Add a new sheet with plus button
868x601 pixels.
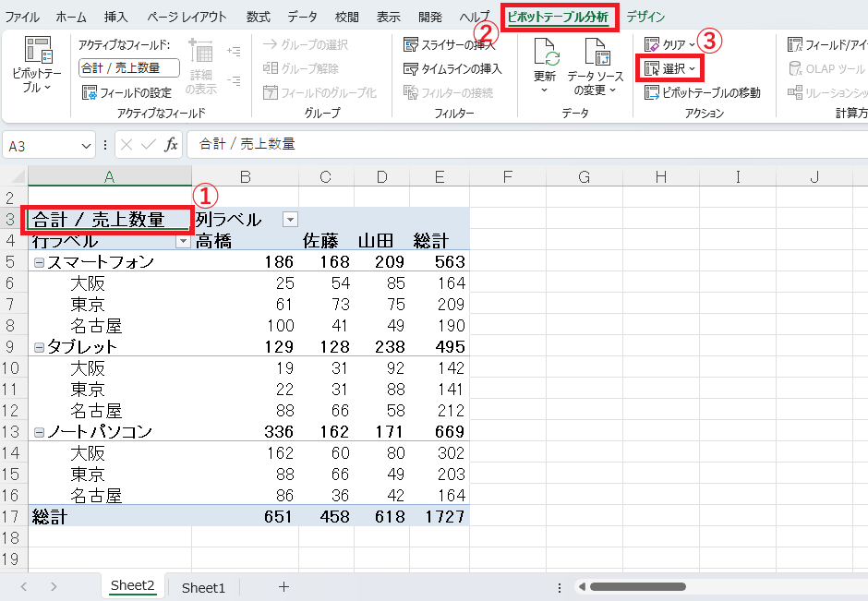tap(284, 586)
